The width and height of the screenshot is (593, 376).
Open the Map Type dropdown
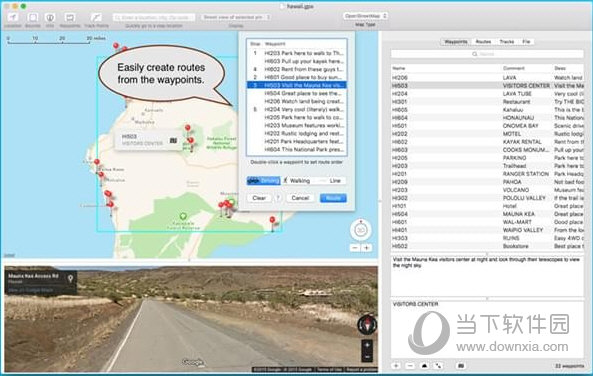[365, 16]
